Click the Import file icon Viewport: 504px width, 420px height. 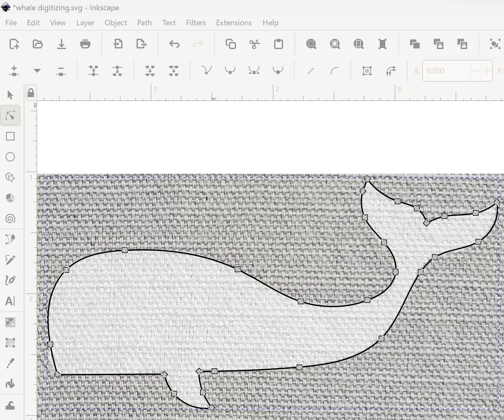[118, 44]
